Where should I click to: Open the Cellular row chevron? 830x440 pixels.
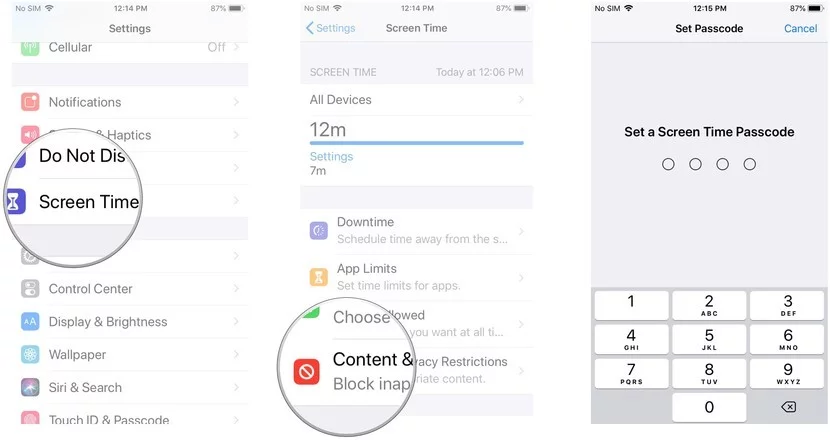(x=236, y=47)
